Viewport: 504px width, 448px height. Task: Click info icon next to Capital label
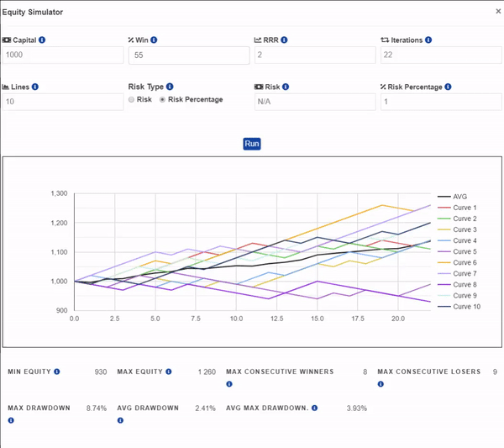[43, 40]
